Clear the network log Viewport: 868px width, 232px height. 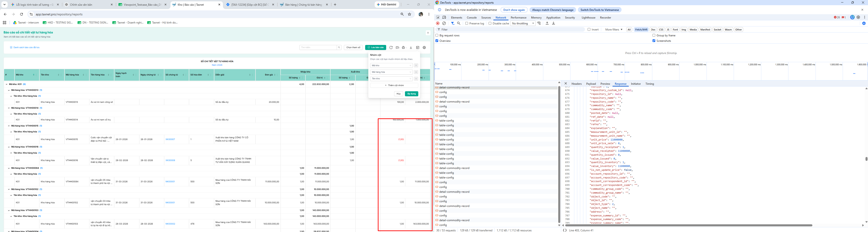[444, 23]
